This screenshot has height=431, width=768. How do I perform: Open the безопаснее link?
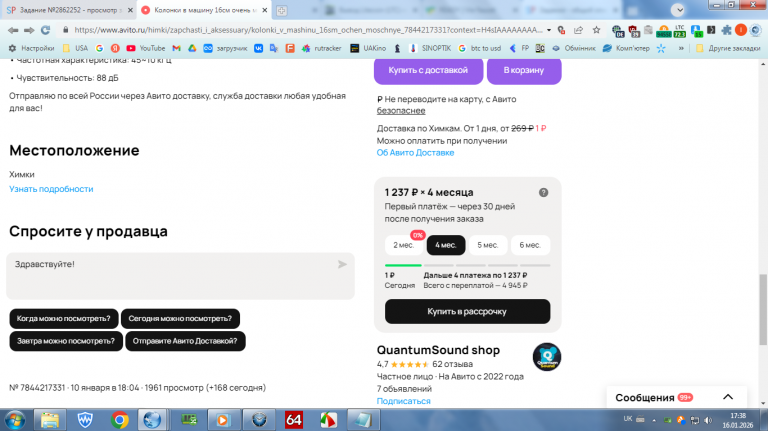click(x=401, y=111)
